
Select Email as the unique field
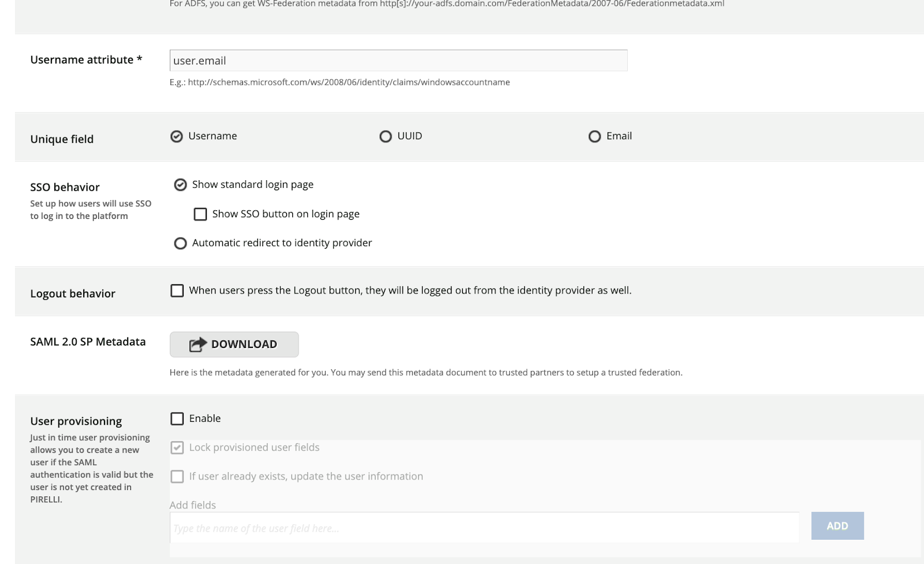coord(594,136)
